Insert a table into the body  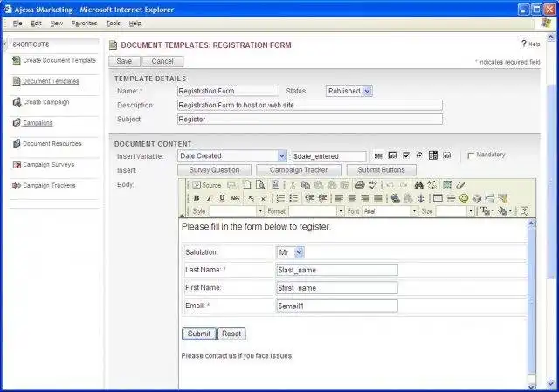[438, 198]
